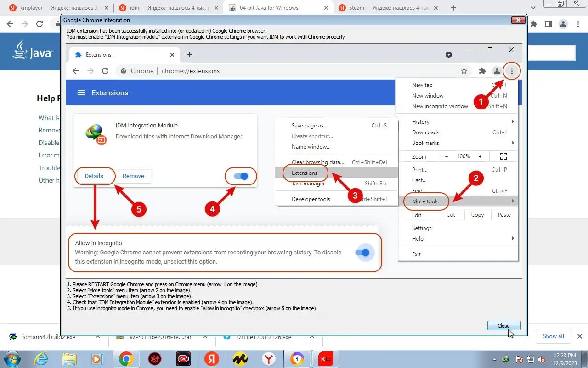The height and width of the screenshot is (368, 588).
Task: Launch Internet Explorer from taskbar
Action: 41,359
